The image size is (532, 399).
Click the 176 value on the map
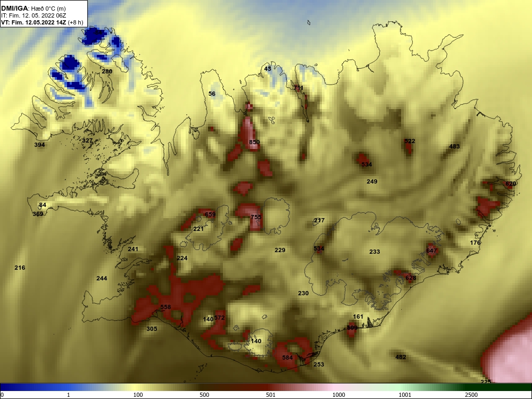click(475, 243)
